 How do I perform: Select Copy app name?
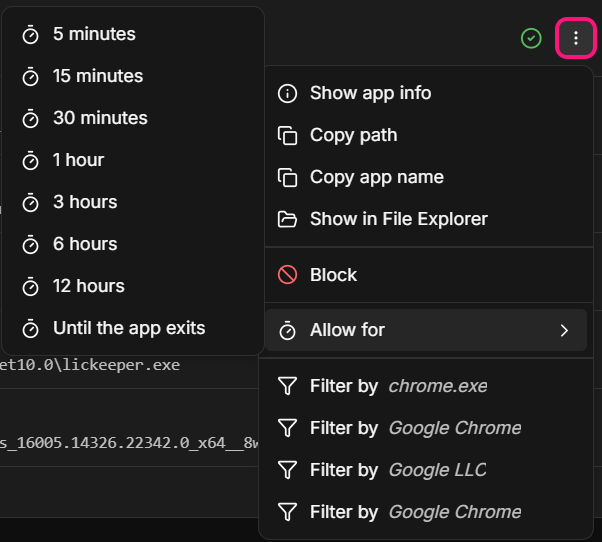(426, 177)
